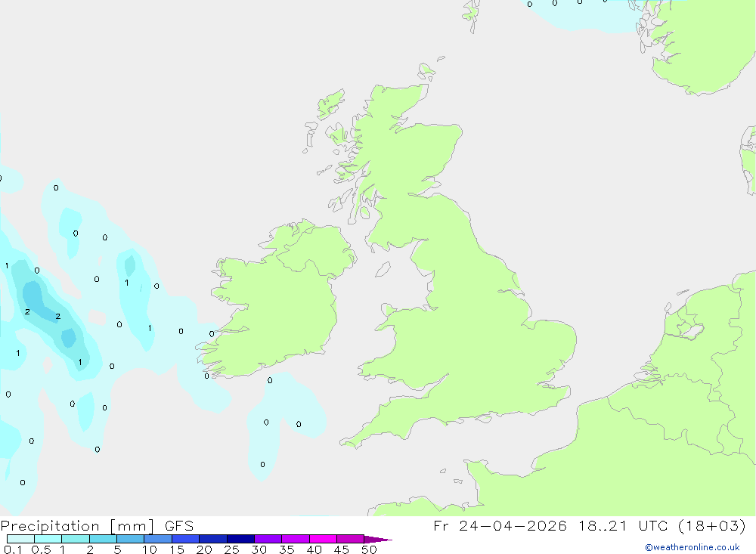Click the legend scale label "20"
756x554 pixels.
click(204, 549)
